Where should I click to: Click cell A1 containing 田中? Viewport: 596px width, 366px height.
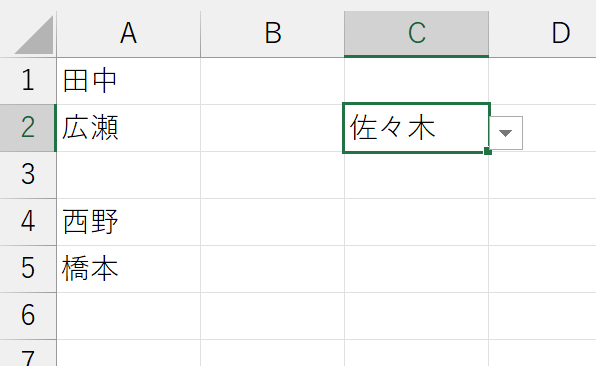point(128,81)
